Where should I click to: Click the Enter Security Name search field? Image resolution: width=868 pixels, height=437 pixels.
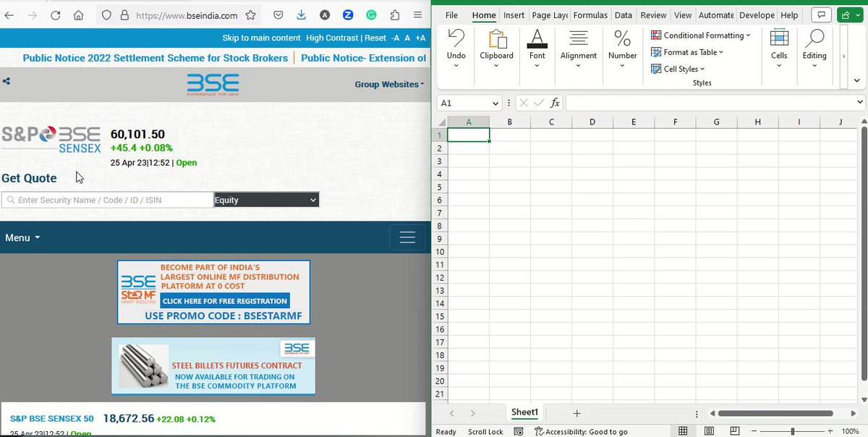coord(107,200)
